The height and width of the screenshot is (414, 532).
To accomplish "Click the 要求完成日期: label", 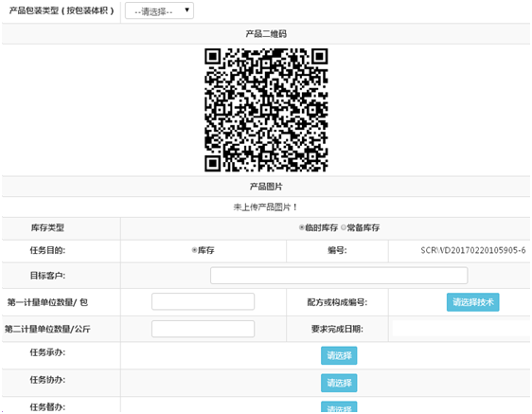I will click(337, 329).
